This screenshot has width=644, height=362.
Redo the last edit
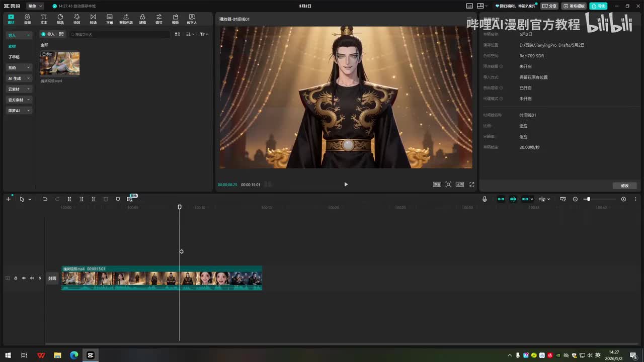coord(57,199)
